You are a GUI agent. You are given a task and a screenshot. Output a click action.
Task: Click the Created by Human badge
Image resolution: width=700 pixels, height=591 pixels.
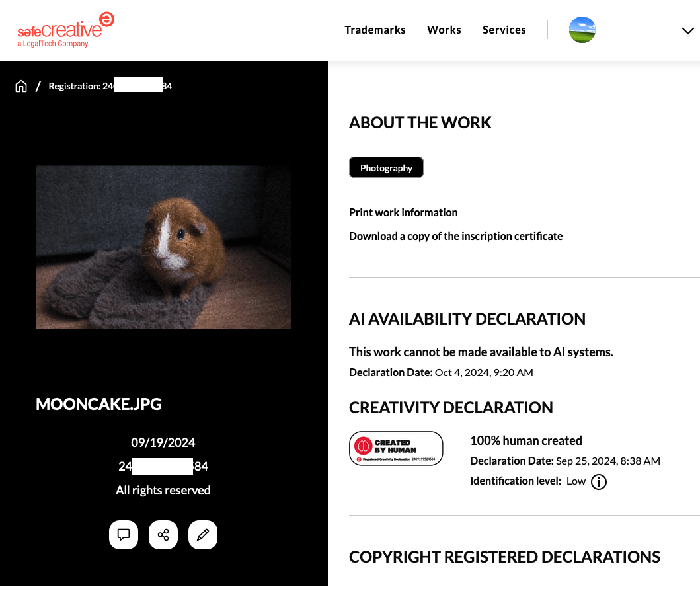click(x=395, y=448)
